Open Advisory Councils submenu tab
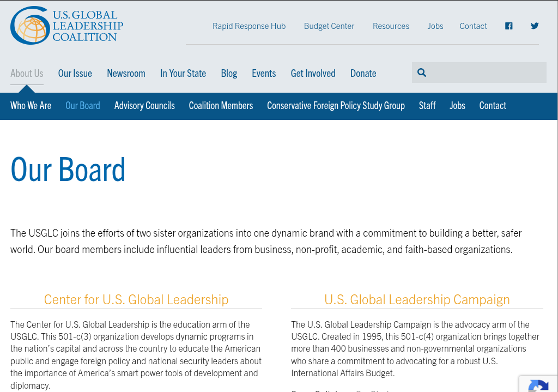Image resolution: width=558 pixels, height=392 pixels. pyautogui.click(x=144, y=106)
